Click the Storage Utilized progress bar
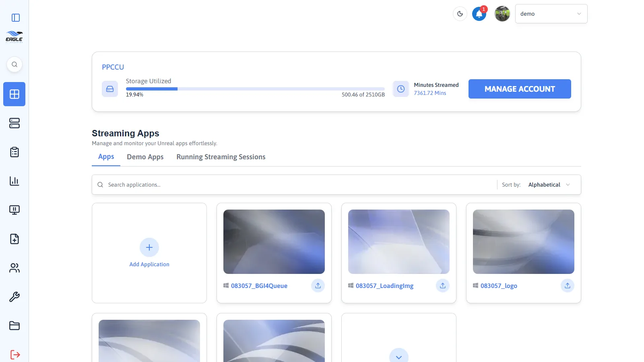 (x=255, y=89)
